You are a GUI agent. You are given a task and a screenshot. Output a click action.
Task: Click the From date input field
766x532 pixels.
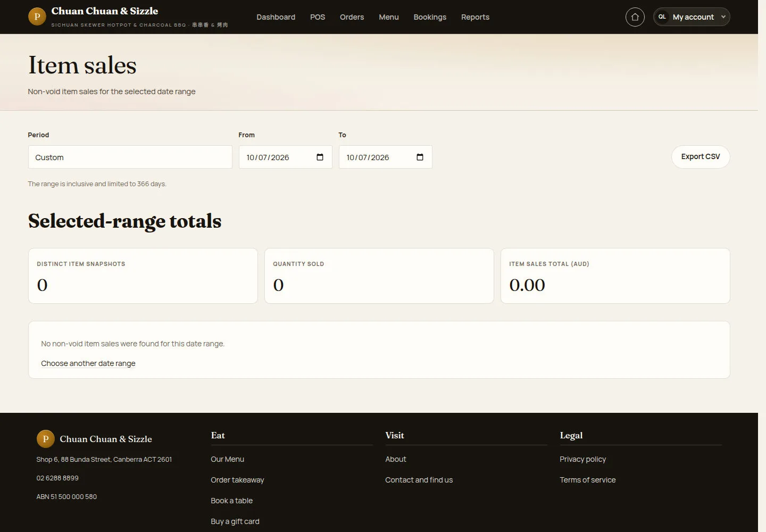[285, 157]
